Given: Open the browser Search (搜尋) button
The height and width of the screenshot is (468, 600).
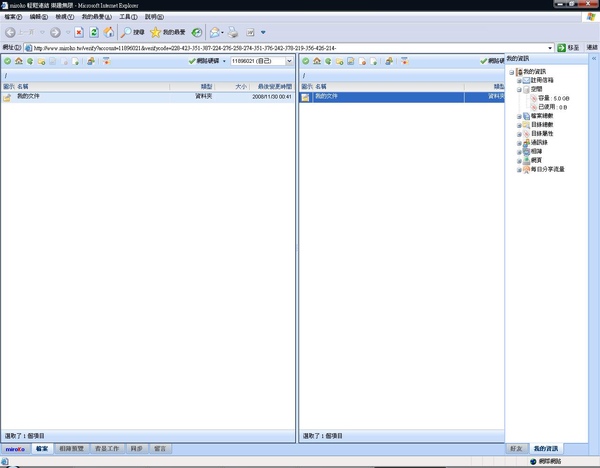Looking at the screenshot, I should tap(132, 33).
